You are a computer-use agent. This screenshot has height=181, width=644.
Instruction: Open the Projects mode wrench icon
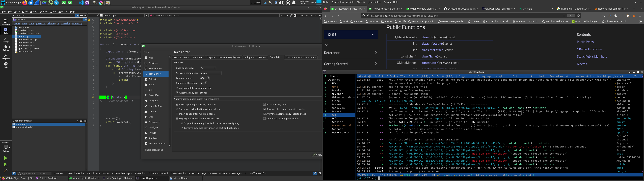6,56
